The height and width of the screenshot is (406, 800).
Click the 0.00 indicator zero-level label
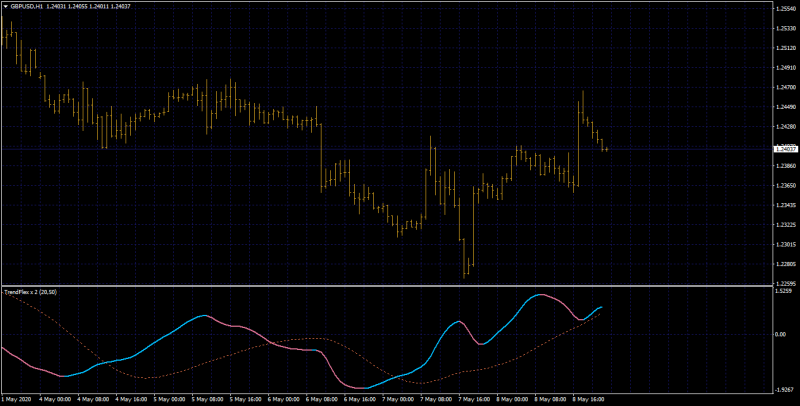coord(781,334)
